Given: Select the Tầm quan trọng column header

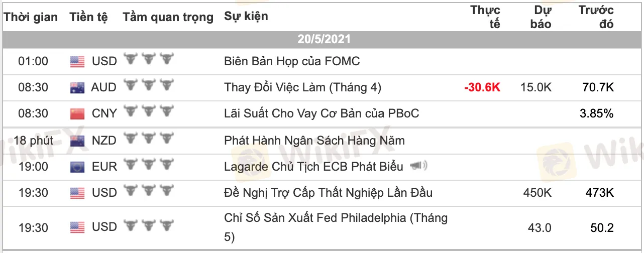Looking at the screenshot, I should pyautogui.click(x=168, y=17).
